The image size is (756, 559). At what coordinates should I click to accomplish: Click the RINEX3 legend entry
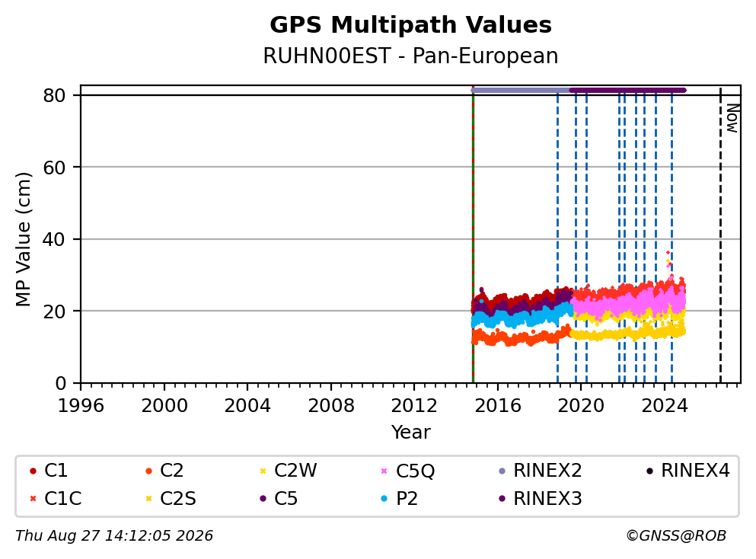(541, 499)
